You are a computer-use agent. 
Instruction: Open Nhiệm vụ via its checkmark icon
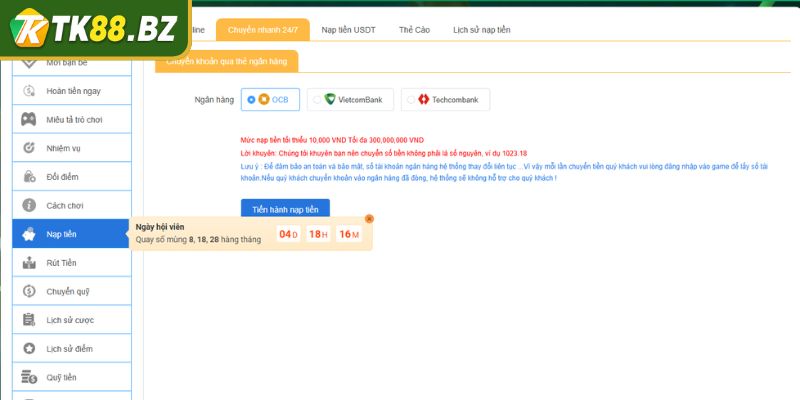pyautogui.click(x=29, y=148)
